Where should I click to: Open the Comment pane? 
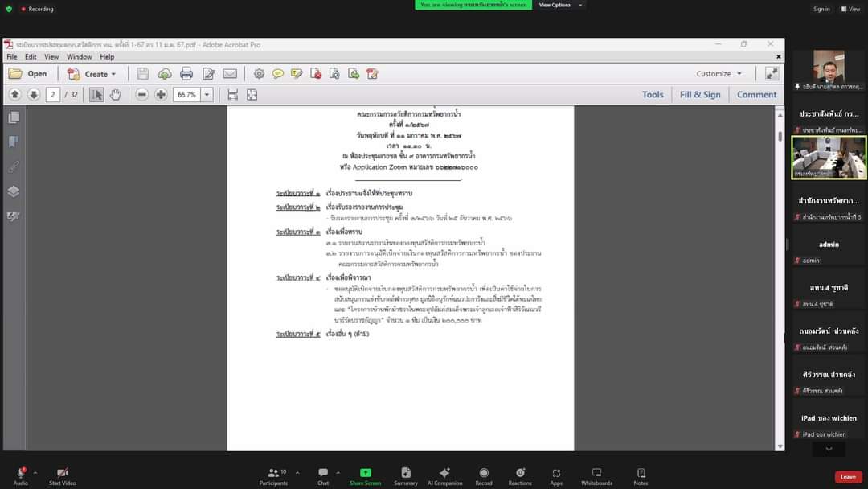(x=757, y=95)
